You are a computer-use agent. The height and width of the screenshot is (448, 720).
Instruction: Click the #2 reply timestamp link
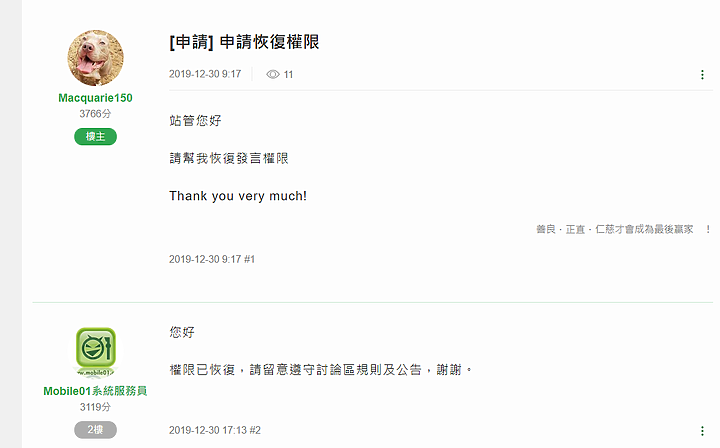pos(215,430)
